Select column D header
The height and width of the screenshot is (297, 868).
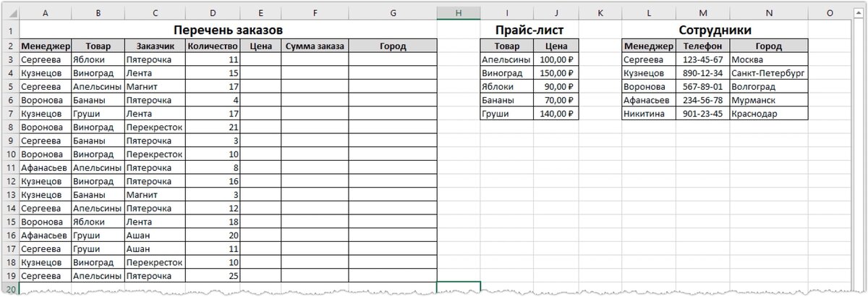pos(213,12)
